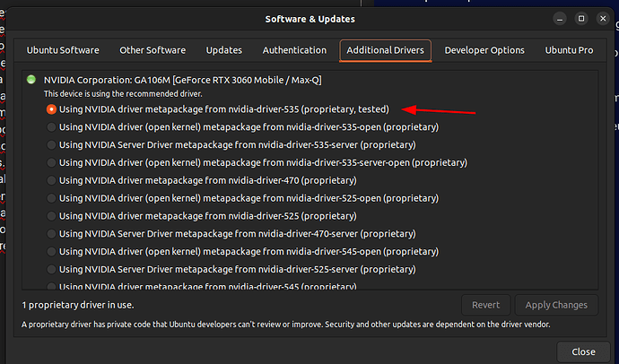Switch to the Other Software tab
This screenshot has width=619, height=364.
tap(153, 50)
